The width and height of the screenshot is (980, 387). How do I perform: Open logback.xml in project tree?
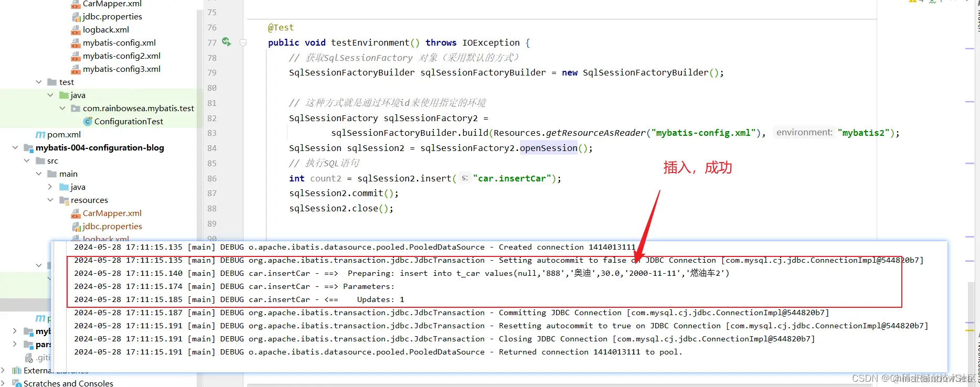pyautogui.click(x=105, y=29)
